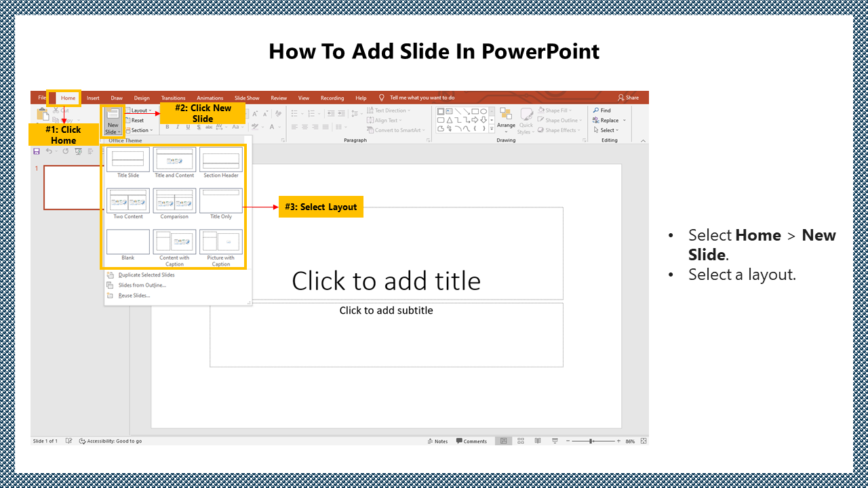868x488 pixels.
Task: Toggle the Notes pane in status bar
Action: point(437,441)
